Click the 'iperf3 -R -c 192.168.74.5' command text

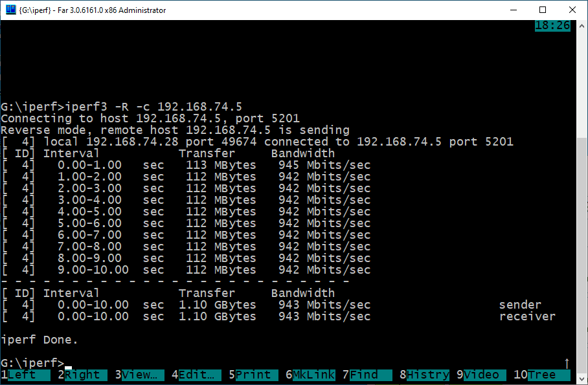click(x=153, y=107)
